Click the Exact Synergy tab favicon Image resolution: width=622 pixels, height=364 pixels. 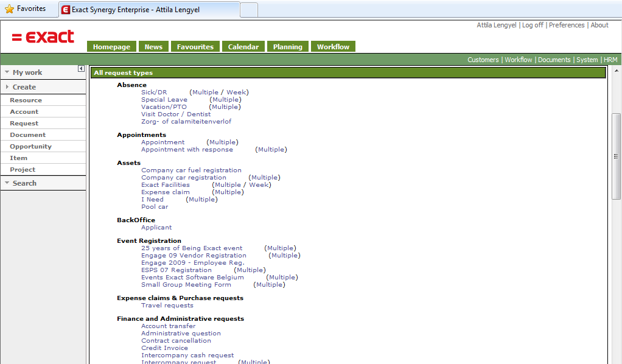click(66, 10)
